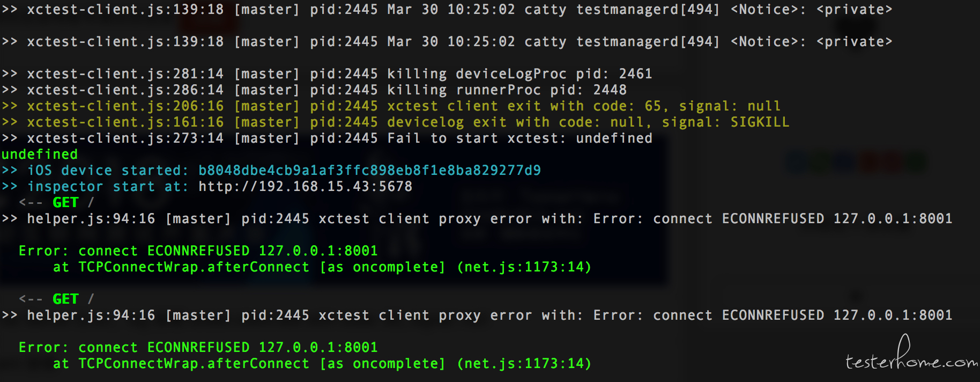
Task: Click the last net.js:1173:14 stack reference
Action: 524,364
